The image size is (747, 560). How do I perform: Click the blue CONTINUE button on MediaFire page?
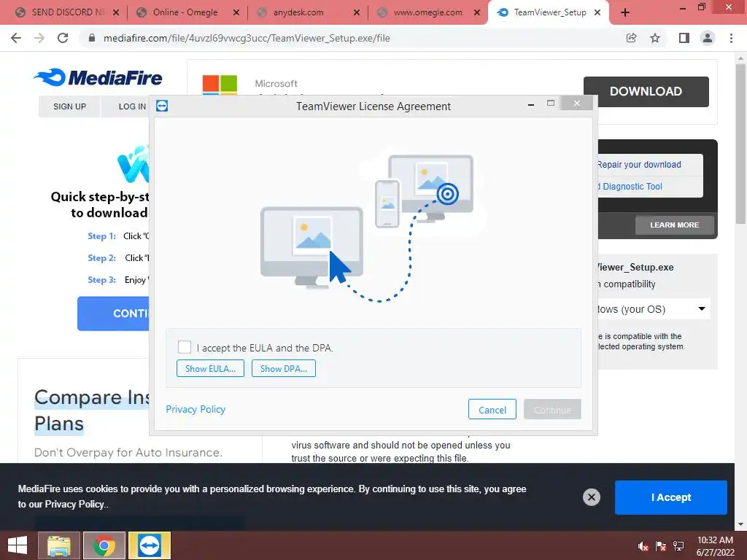coord(113,314)
